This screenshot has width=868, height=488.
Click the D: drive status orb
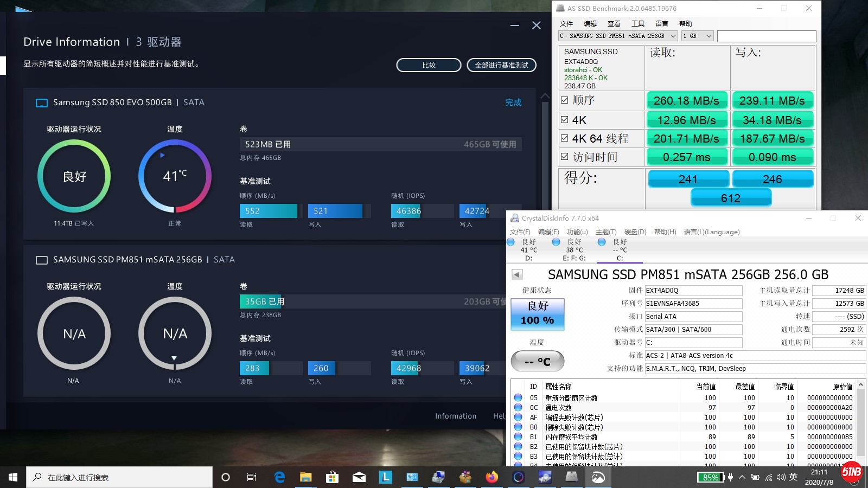pyautogui.click(x=511, y=242)
